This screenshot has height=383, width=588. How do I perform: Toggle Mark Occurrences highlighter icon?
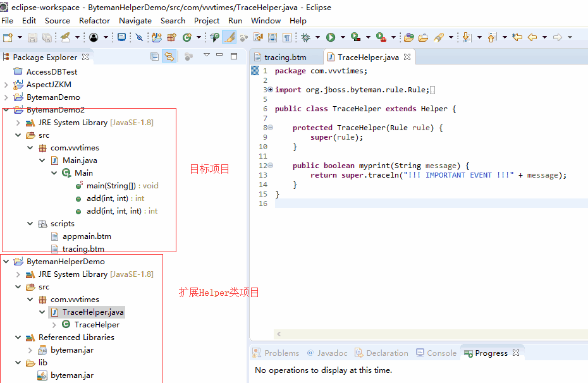pos(229,37)
